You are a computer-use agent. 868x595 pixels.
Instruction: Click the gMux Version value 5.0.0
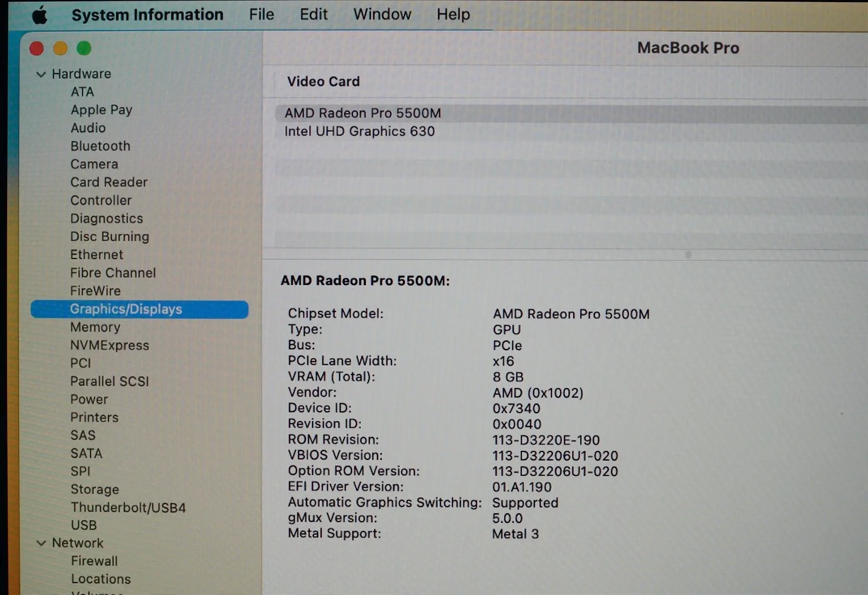507,519
